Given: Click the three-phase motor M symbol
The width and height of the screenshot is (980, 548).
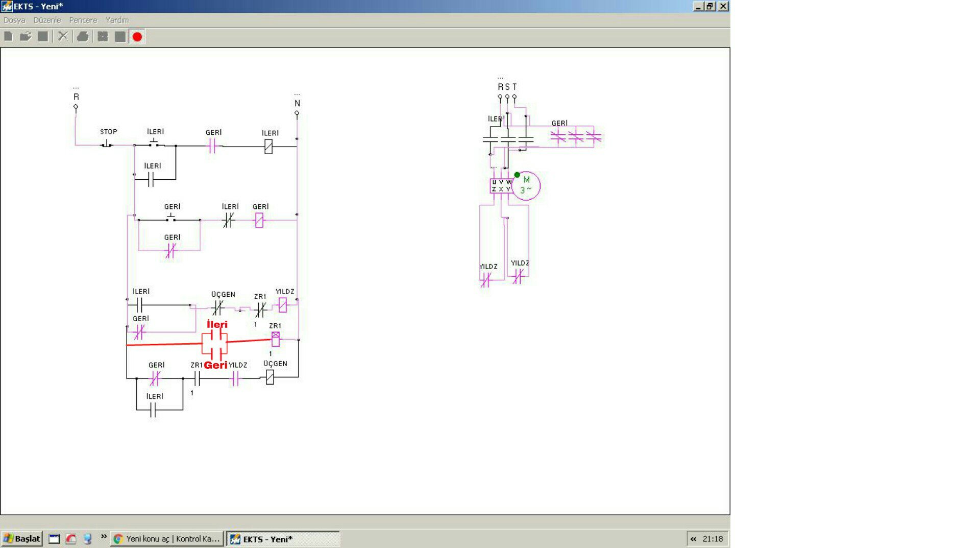Looking at the screenshot, I should (526, 185).
